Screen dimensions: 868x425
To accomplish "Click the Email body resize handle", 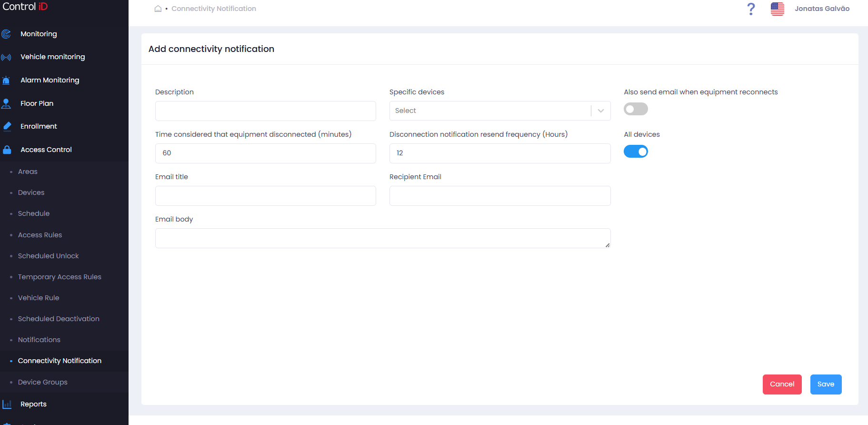I will (608, 245).
